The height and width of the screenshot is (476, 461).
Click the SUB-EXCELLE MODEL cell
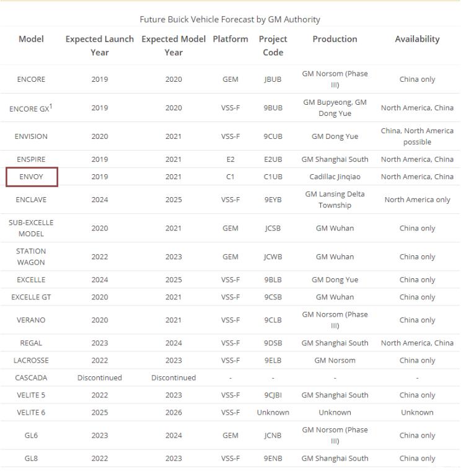[x=31, y=228]
